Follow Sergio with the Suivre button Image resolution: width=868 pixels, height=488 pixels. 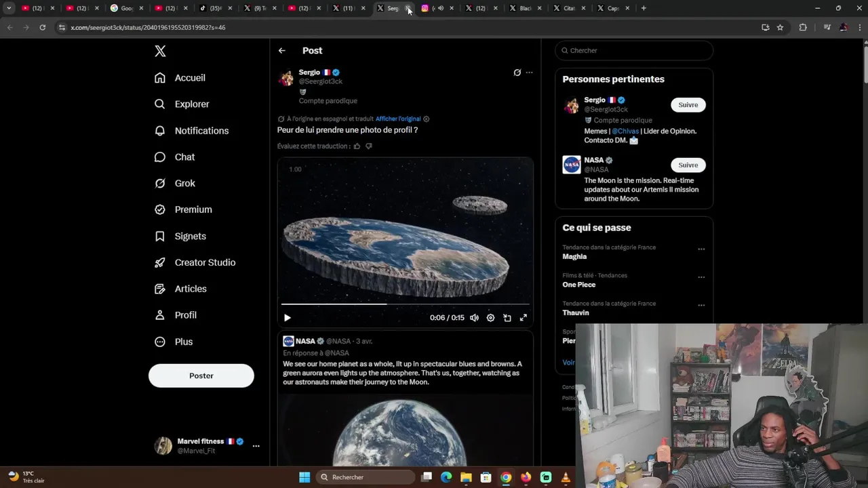(x=688, y=105)
